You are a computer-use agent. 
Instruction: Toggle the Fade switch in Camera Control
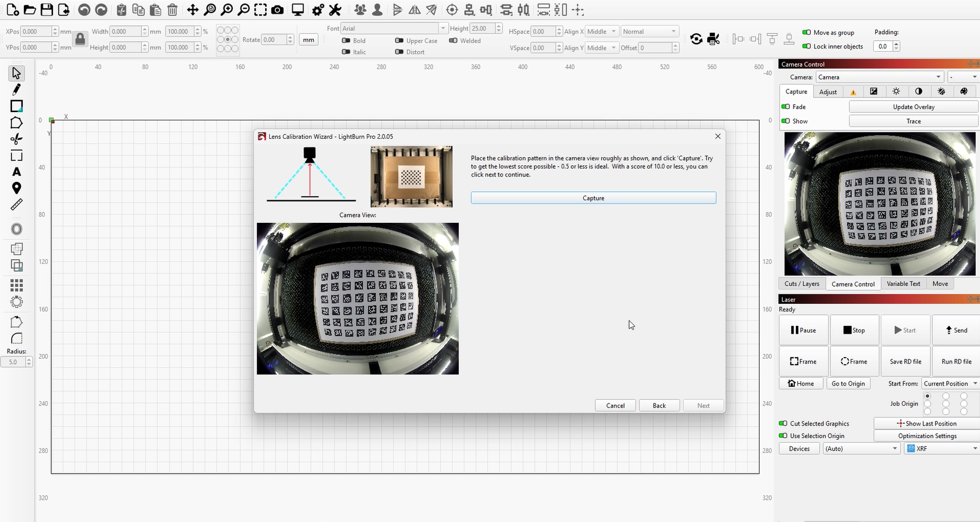pos(786,107)
